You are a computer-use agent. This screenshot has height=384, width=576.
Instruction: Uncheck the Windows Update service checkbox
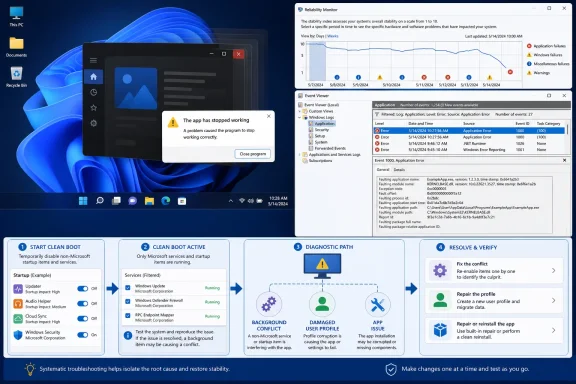pos(128,287)
